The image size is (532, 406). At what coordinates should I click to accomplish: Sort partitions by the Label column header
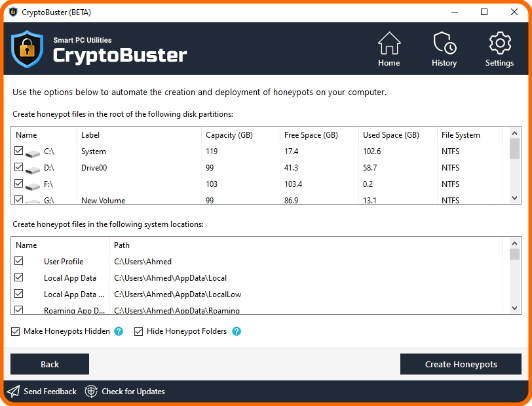point(139,135)
